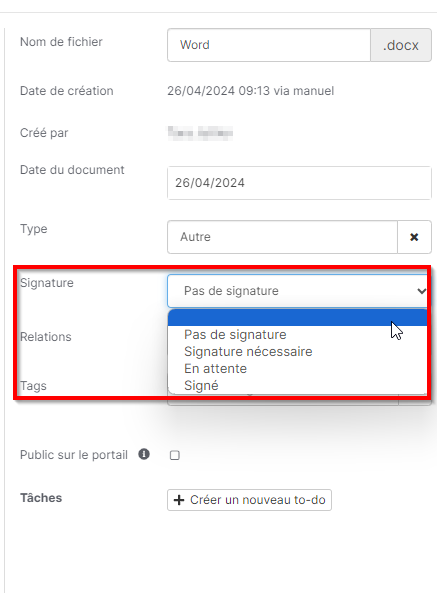Click the .docx extension box
437x593 pixels.
tap(401, 45)
